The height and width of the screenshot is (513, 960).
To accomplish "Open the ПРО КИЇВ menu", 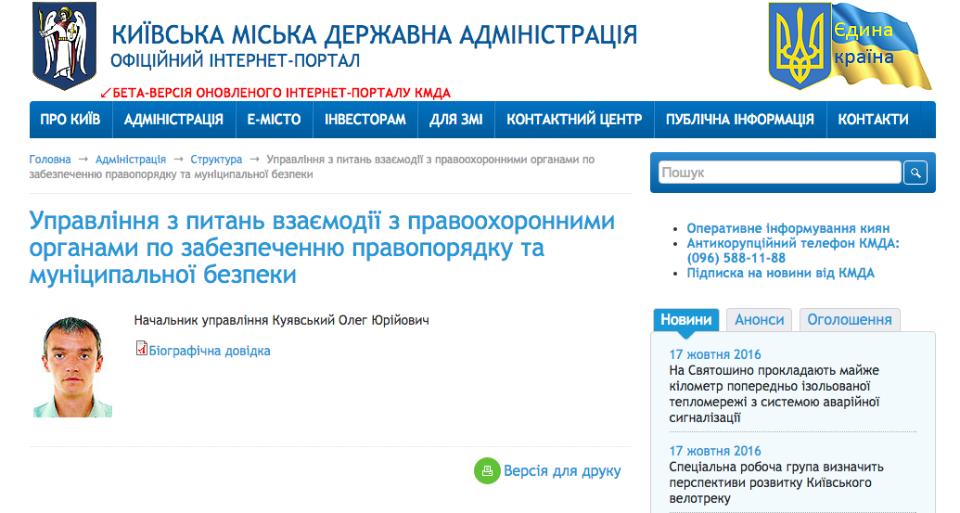I will point(70,120).
